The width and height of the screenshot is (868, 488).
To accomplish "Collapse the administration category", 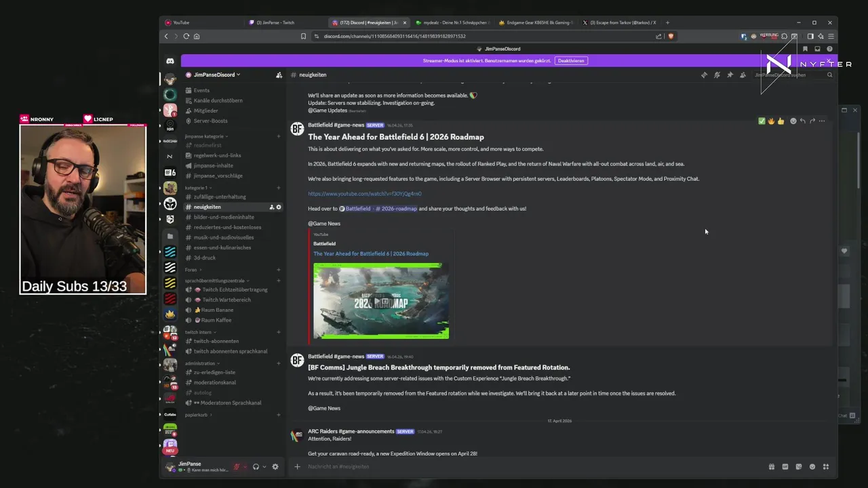I will [x=202, y=363].
